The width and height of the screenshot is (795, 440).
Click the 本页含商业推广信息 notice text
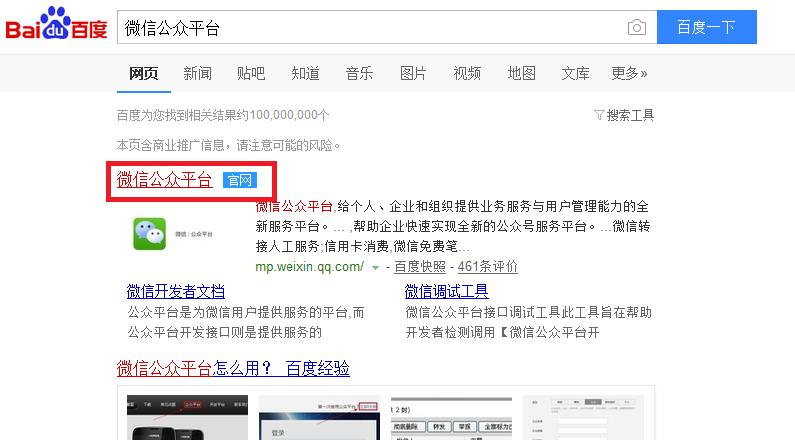pos(228,145)
